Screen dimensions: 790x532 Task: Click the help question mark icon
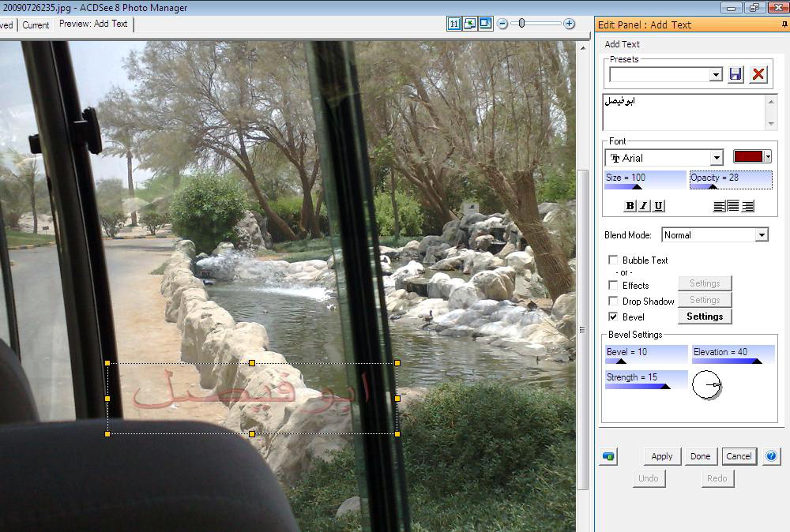771,456
